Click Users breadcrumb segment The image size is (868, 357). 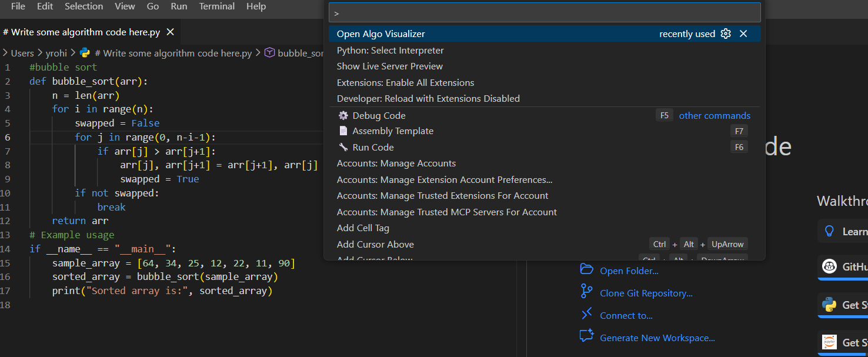22,53
